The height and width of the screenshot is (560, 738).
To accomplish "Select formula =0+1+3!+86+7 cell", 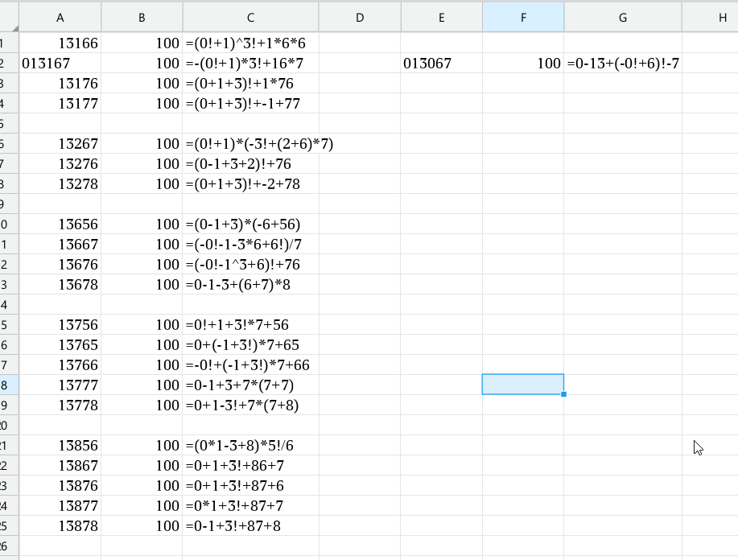I will click(x=250, y=466).
